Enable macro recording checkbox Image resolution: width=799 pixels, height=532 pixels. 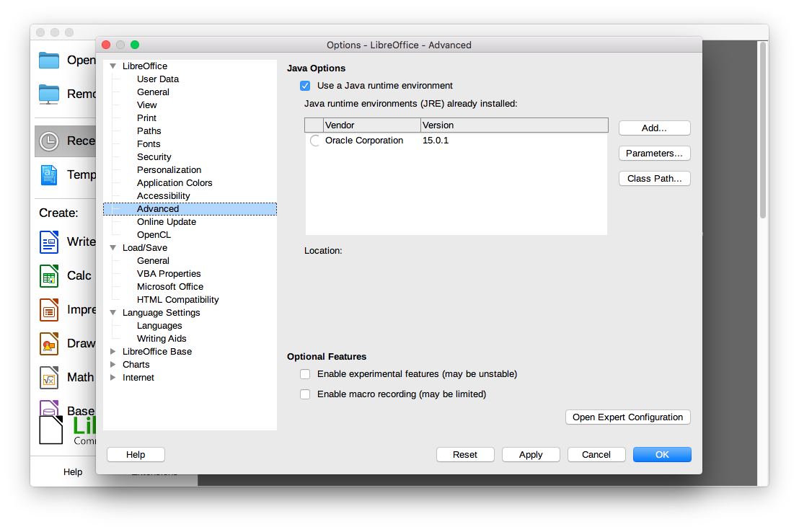pyautogui.click(x=305, y=394)
